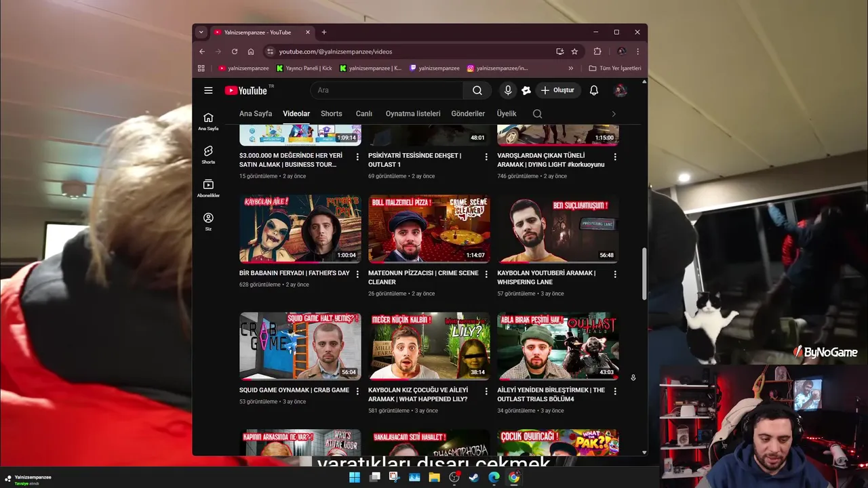
Task: Open options menu for OUTLAST 1 video
Action: [486, 157]
